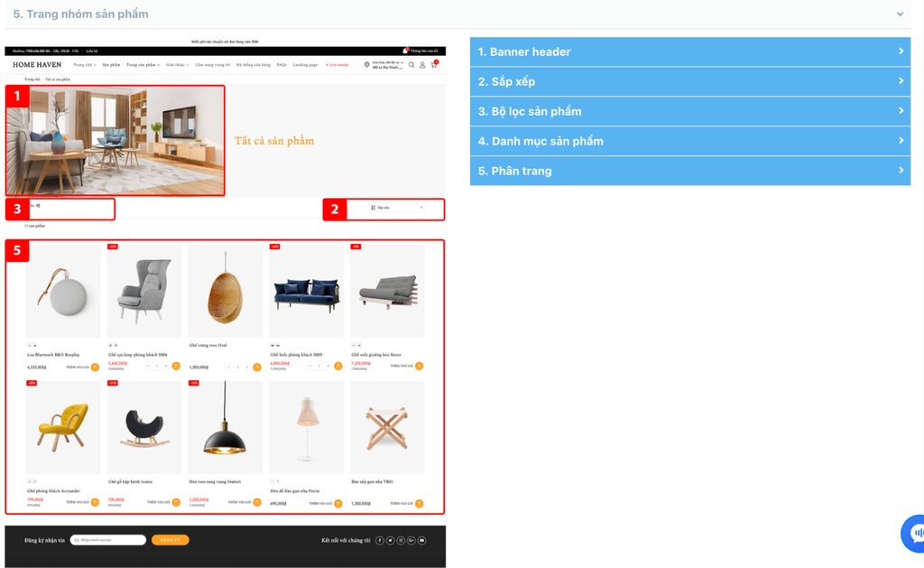This screenshot has width=924, height=568.
Task: Open the user account icon
Action: pos(422,65)
